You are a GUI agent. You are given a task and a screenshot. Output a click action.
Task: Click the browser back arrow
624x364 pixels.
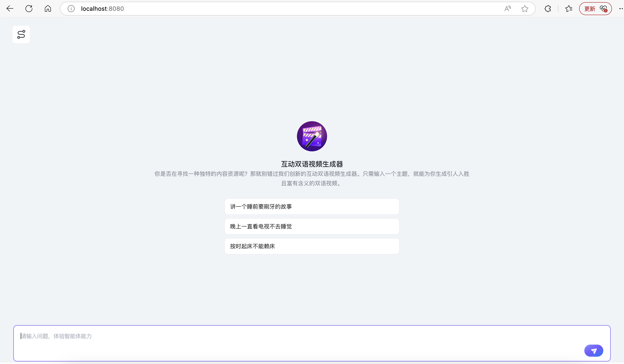pos(10,9)
